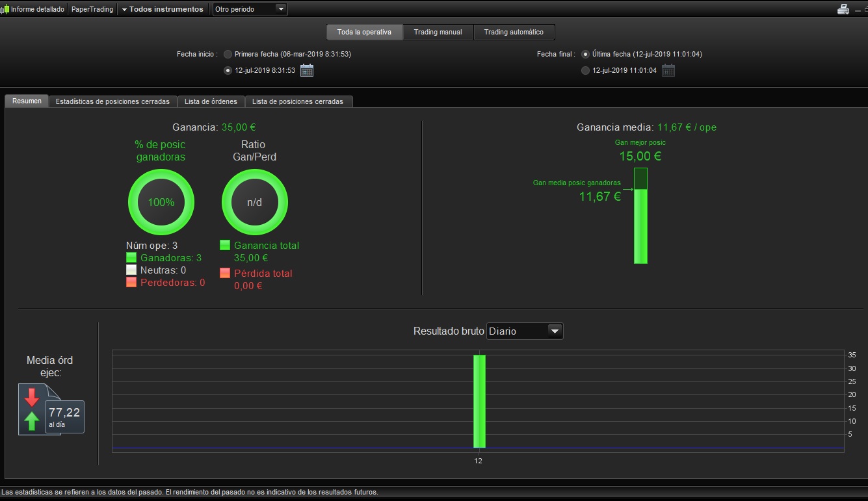The width and height of the screenshot is (868, 501).
Task: Click the executed orders arrows document icon
Action: tap(39, 409)
